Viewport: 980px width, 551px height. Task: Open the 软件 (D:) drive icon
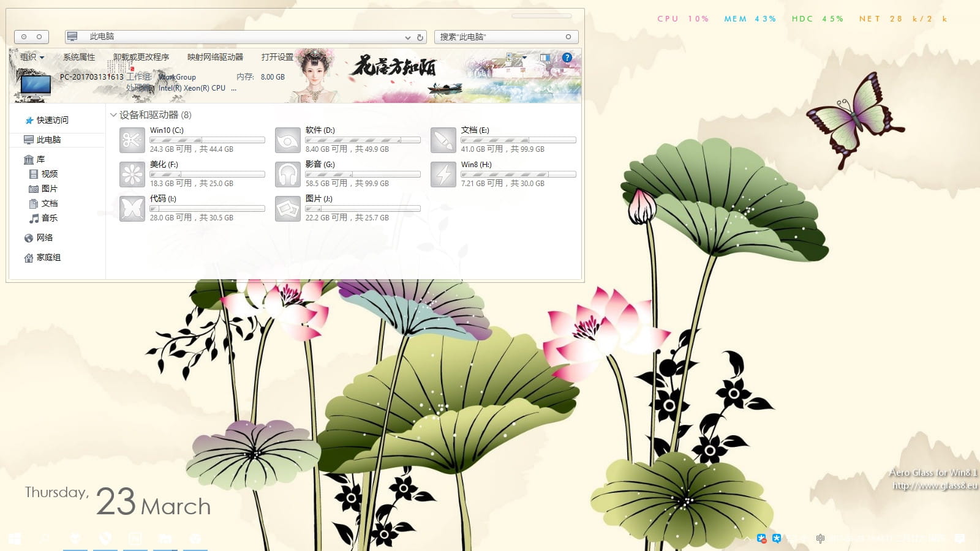tap(287, 140)
